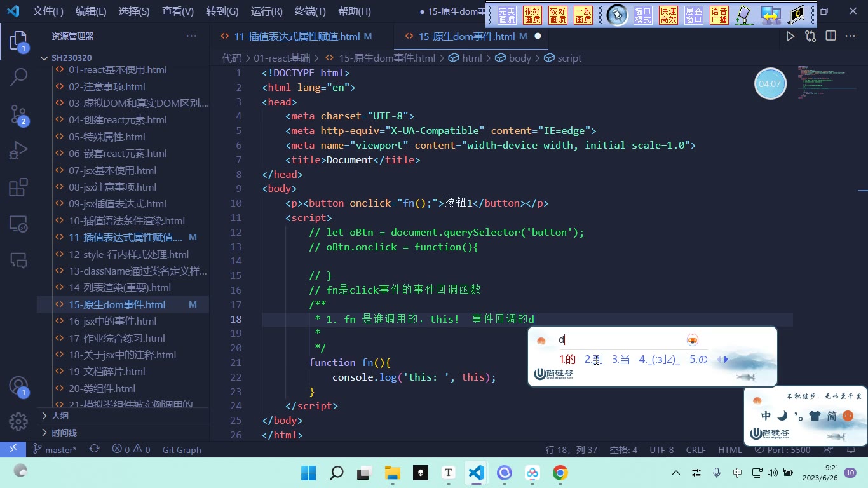Open the 终端(T) menu
Viewport: 868px width, 488px height.
[x=311, y=11]
